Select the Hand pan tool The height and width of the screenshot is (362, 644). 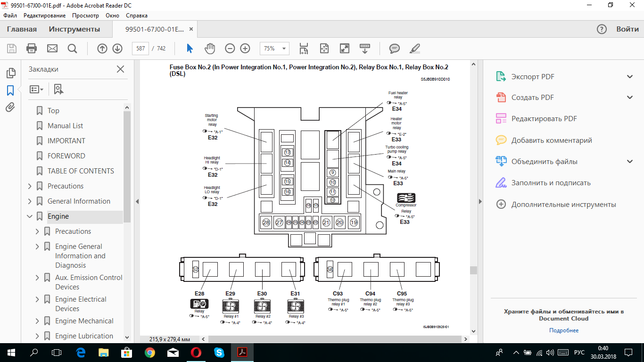tap(209, 49)
